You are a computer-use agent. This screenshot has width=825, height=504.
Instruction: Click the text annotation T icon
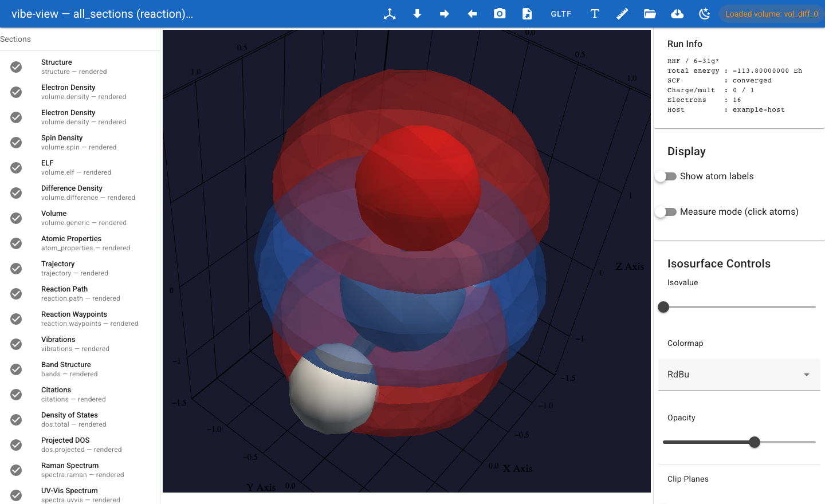pyautogui.click(x=595, y=14)
